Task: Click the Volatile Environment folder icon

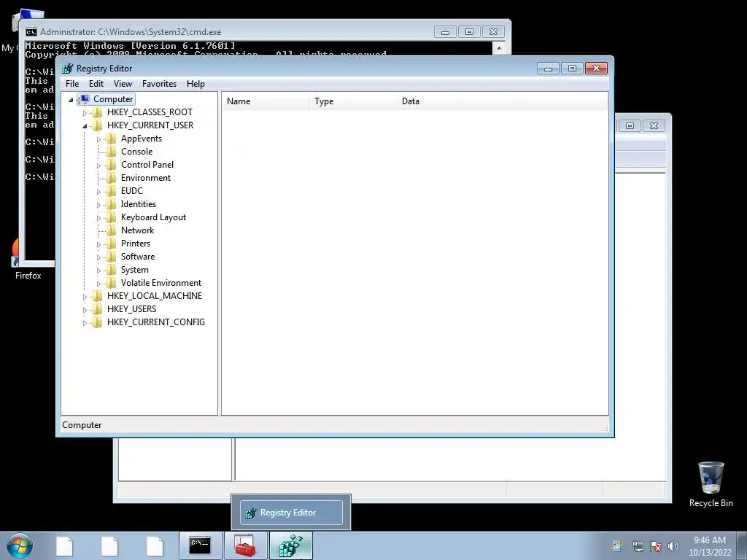Action: point(111,283)
